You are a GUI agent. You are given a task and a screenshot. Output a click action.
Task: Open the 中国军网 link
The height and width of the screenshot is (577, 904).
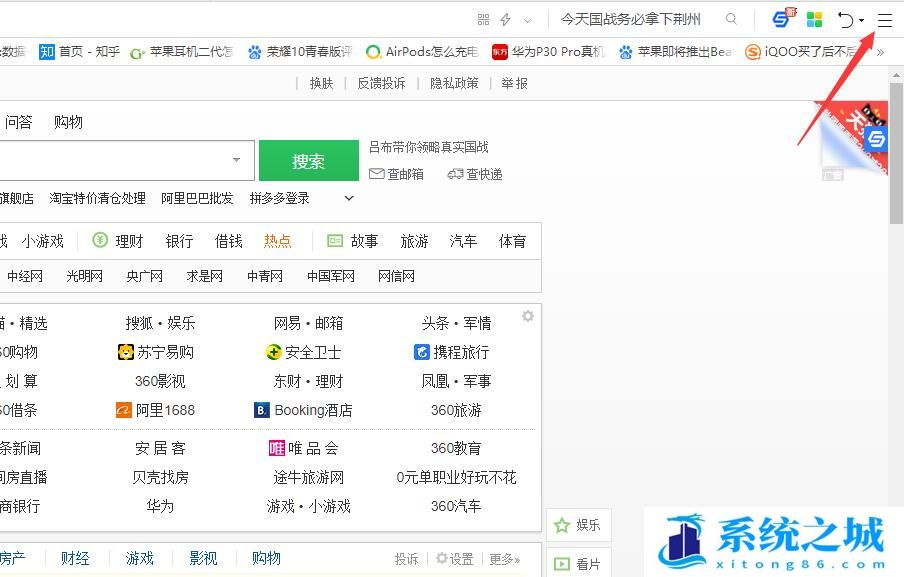pos(330,276)
